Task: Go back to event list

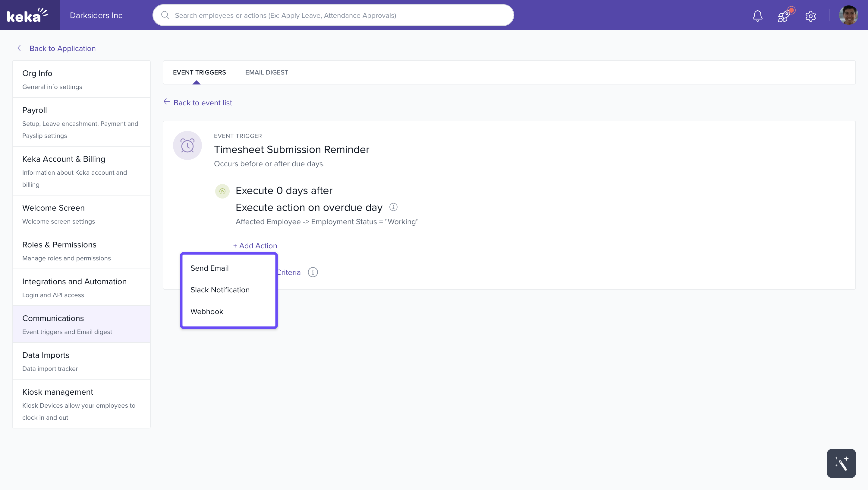Action: pyautogui.click(x=202, y=103)
